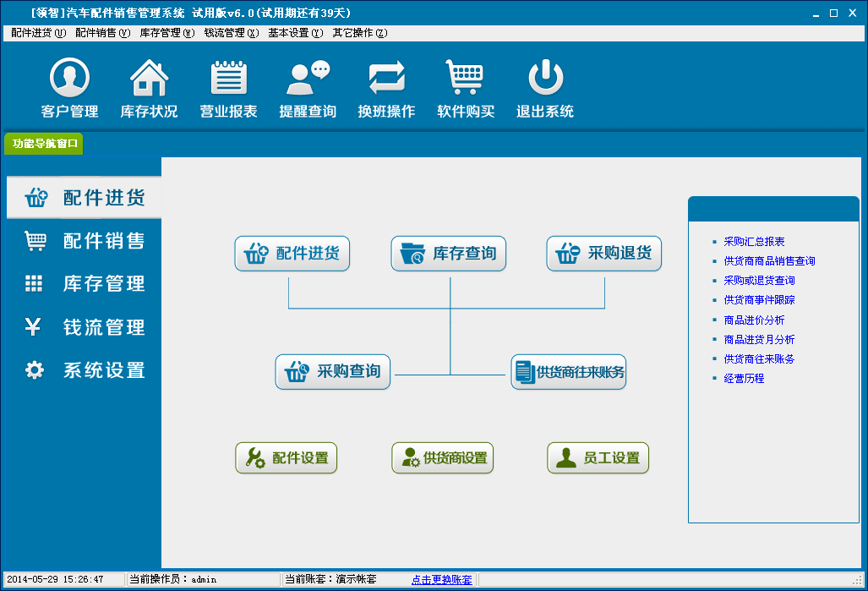Open the 采购汇总报表 link
This screenshot has height=591, width=868.
point(754,242)
